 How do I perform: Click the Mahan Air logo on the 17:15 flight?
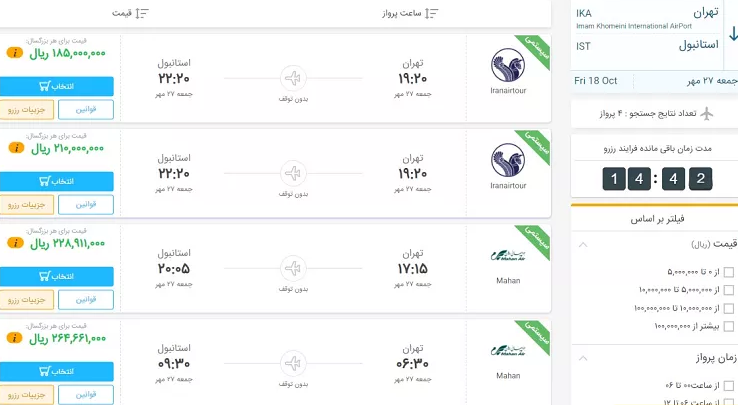[508, 256]
